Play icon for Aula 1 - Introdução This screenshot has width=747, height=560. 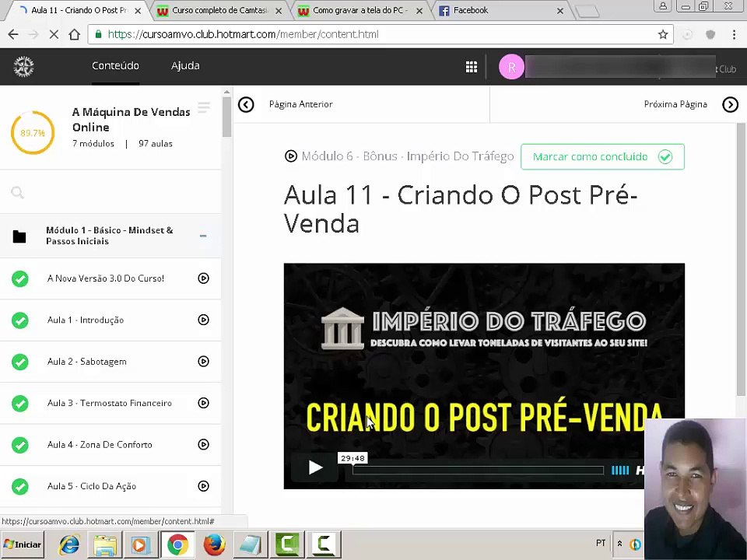[x=203, y=320]
